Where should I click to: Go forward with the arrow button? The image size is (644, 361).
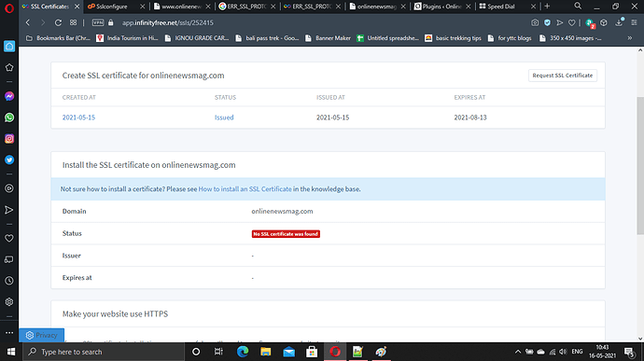[43, 22]
